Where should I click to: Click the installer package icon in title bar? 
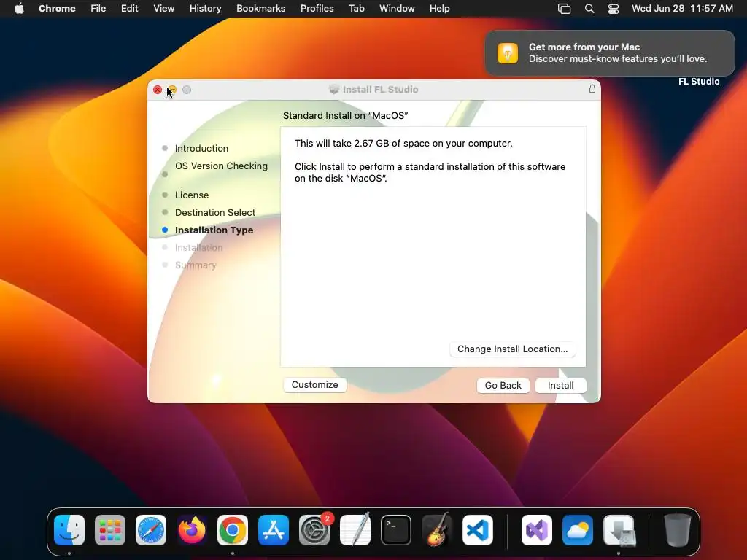pos(334,89)
